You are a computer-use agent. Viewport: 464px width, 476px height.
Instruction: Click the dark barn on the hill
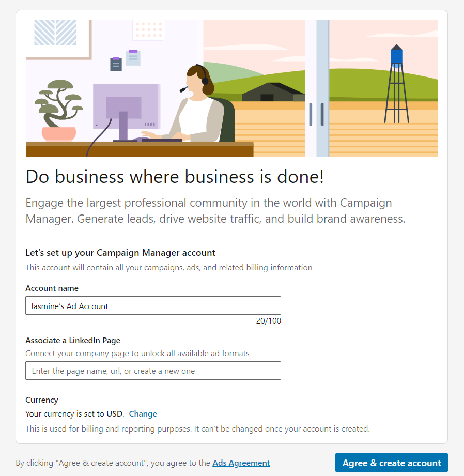coord(273,91)
